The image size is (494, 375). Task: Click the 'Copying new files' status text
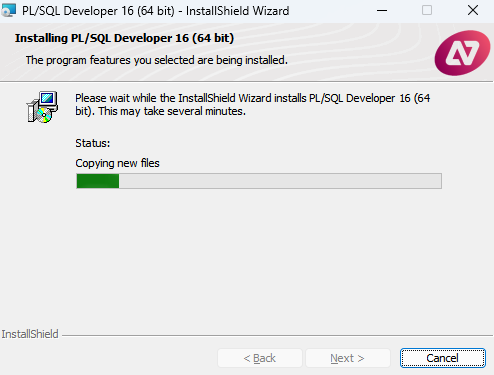[x=117, y=163]
